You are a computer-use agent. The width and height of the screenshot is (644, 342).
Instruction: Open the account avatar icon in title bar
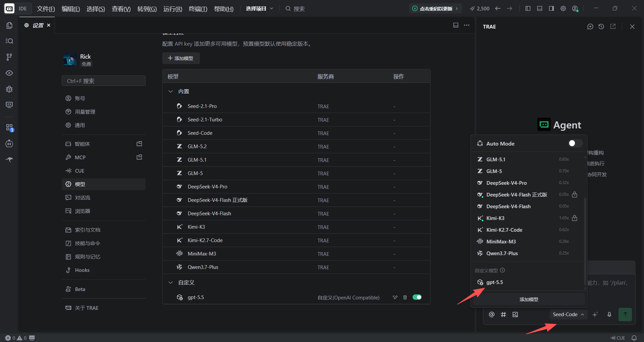click(575, 9)
